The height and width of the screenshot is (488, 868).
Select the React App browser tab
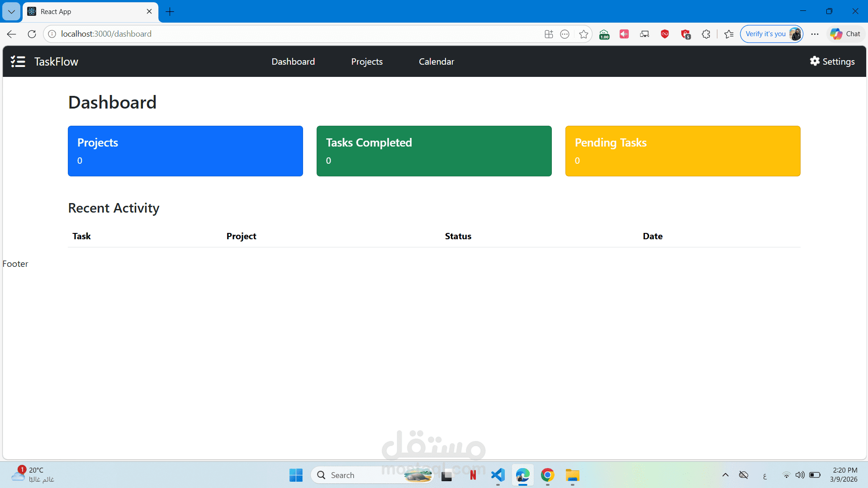click(x=90, y=12)
